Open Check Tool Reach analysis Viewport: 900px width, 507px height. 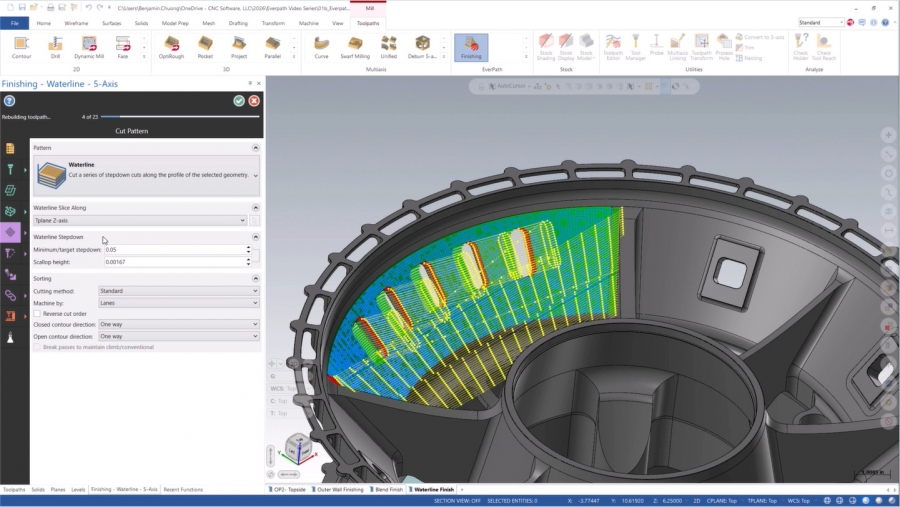pyautogui.click(x=824, y=47)
